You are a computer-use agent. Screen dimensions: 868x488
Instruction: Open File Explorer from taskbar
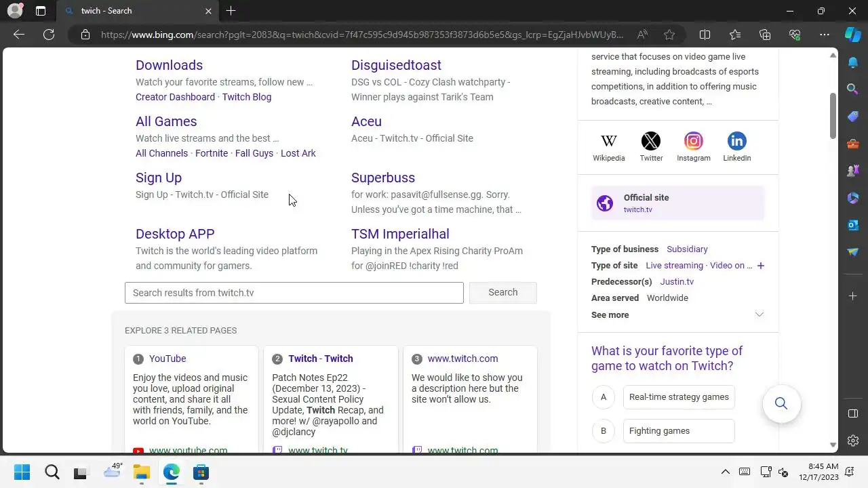pyautogui.click(x=141, y=472)
